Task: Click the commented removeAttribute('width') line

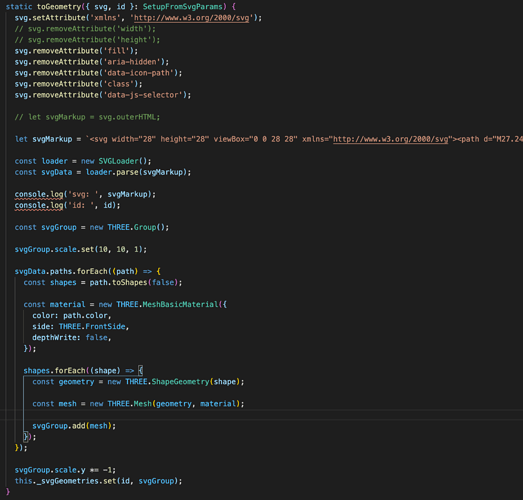Action: (85, 29)
